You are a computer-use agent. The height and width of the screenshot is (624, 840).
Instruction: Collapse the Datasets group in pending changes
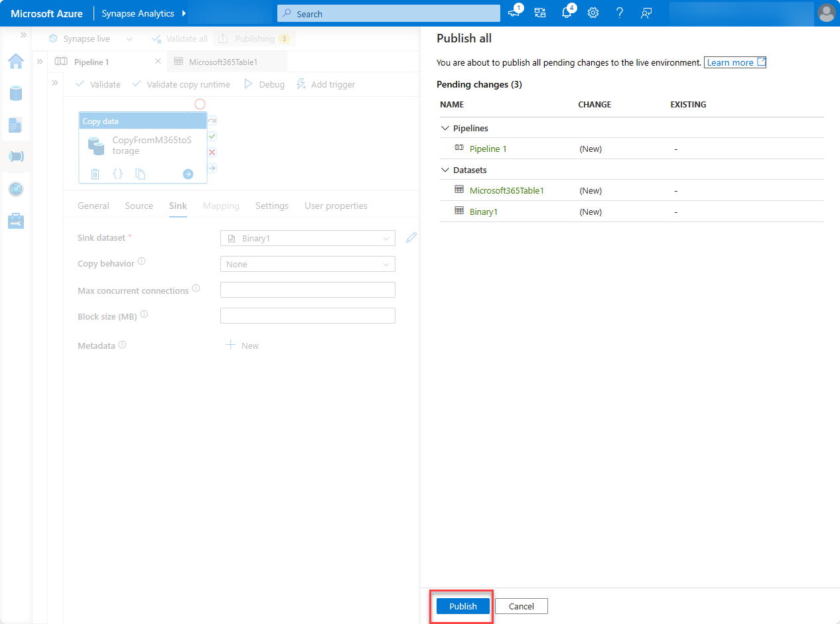[445, 170]
